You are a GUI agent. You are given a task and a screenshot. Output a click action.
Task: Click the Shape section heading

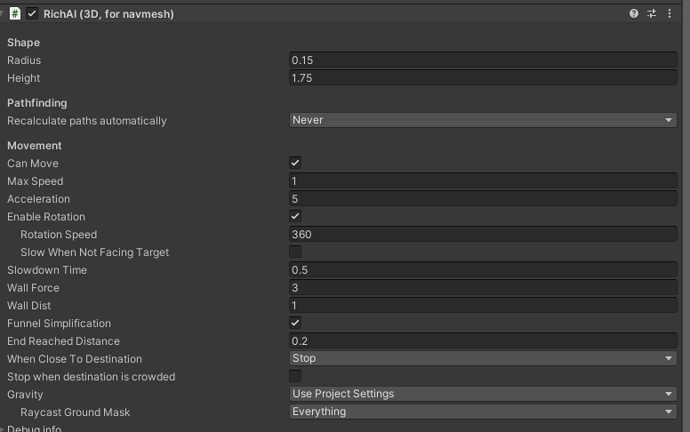pos(23,43)
